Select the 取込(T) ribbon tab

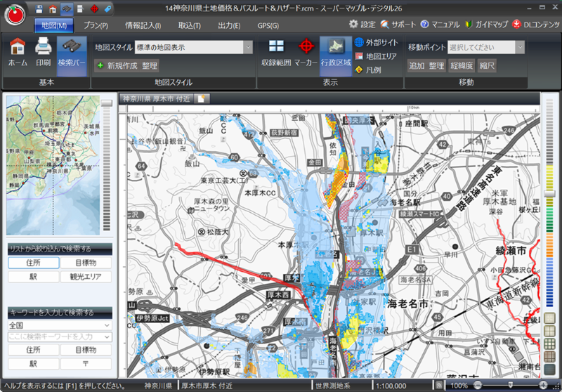coord(190,25)
